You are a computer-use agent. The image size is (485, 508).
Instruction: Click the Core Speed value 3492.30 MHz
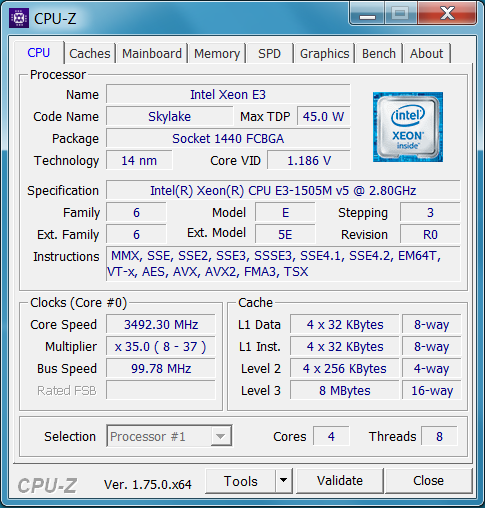(x=161, y=324)
